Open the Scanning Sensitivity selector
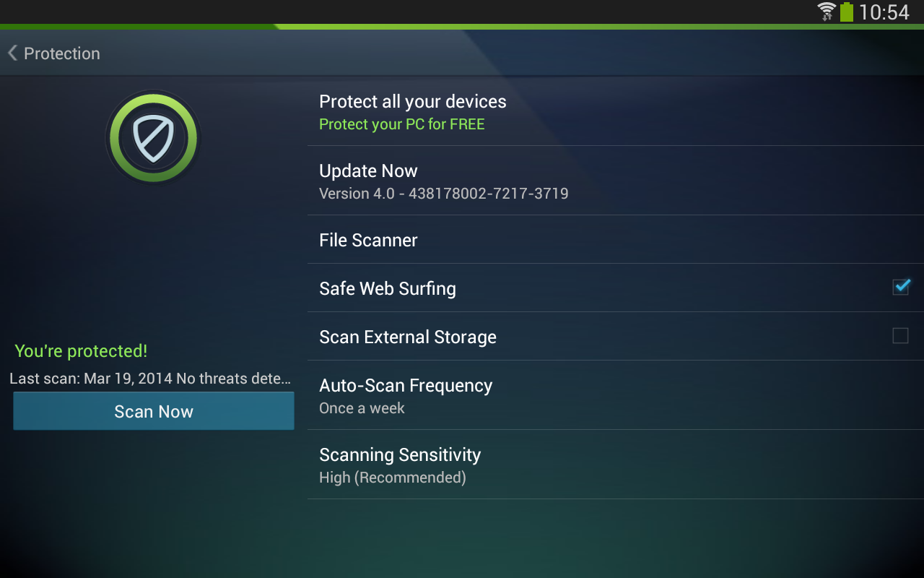The image size is (924, 578). click(x=400, y=465)
